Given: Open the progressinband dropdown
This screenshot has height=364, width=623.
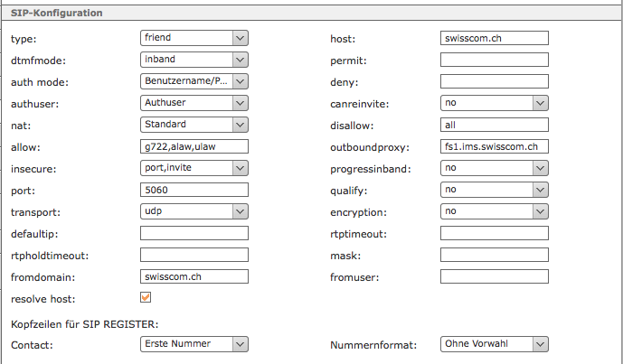Looking at the screenshot, I should pos(495,168).
